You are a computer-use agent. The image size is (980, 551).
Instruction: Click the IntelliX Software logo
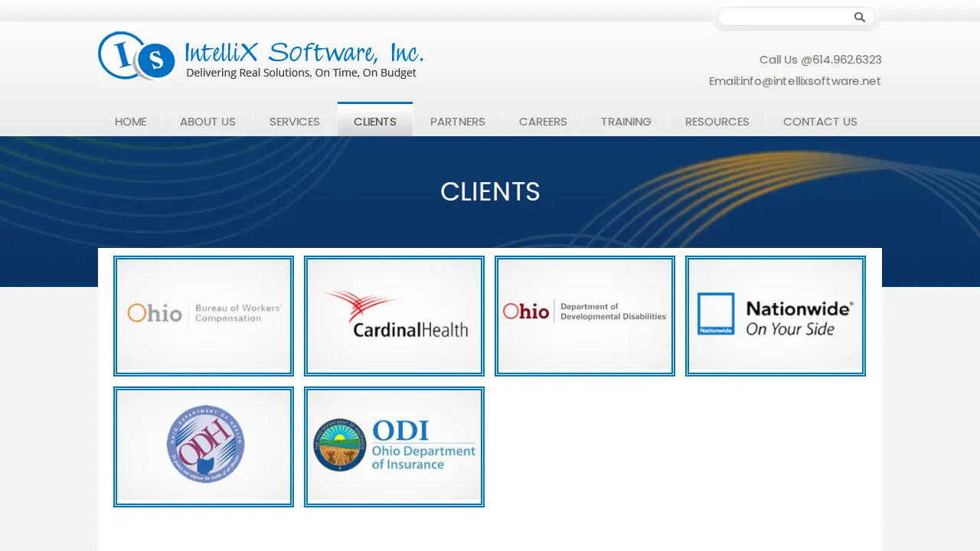pos(260,56)
